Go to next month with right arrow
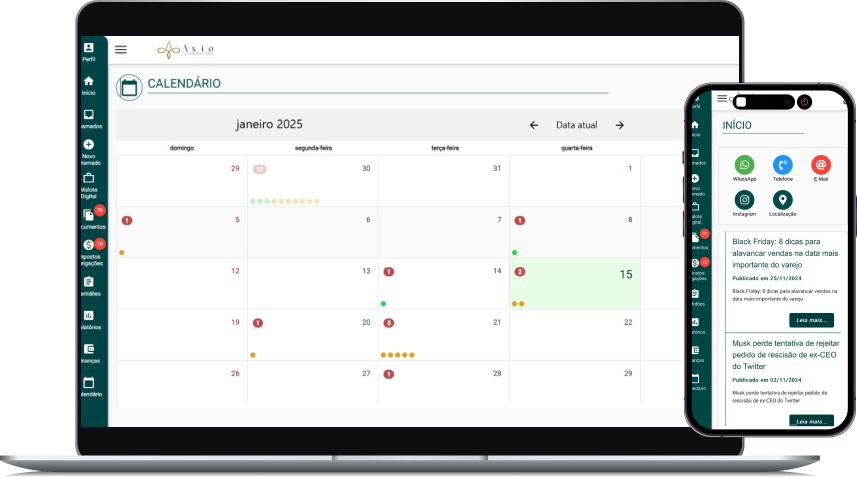The image size is (857, 477). pos(619,125)
